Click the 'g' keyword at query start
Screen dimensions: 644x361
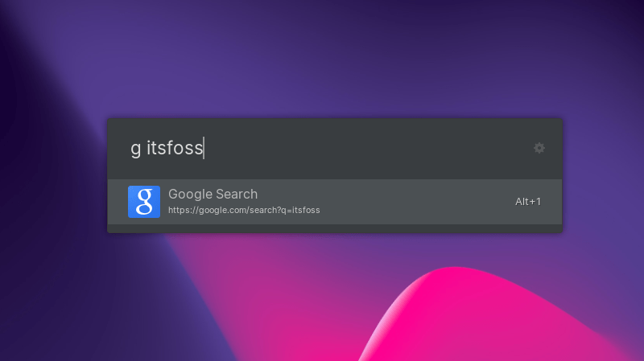(x=135, y=150)
